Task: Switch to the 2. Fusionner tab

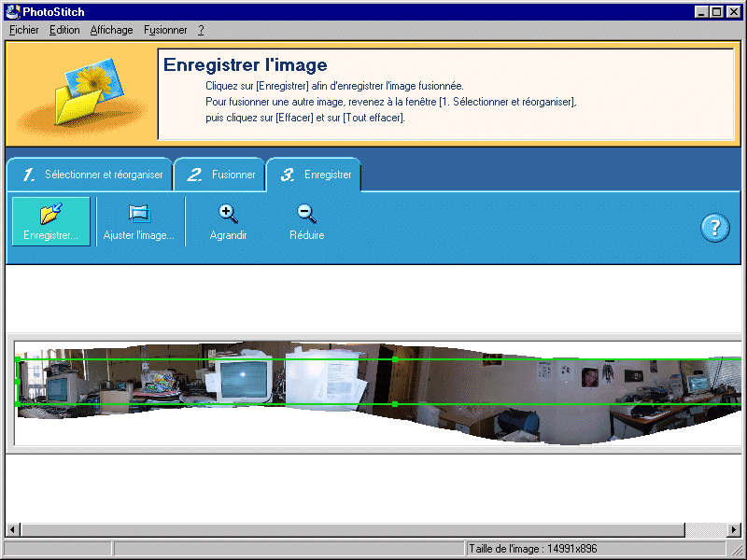Action: pyautogui.click(x=219, y=175)
